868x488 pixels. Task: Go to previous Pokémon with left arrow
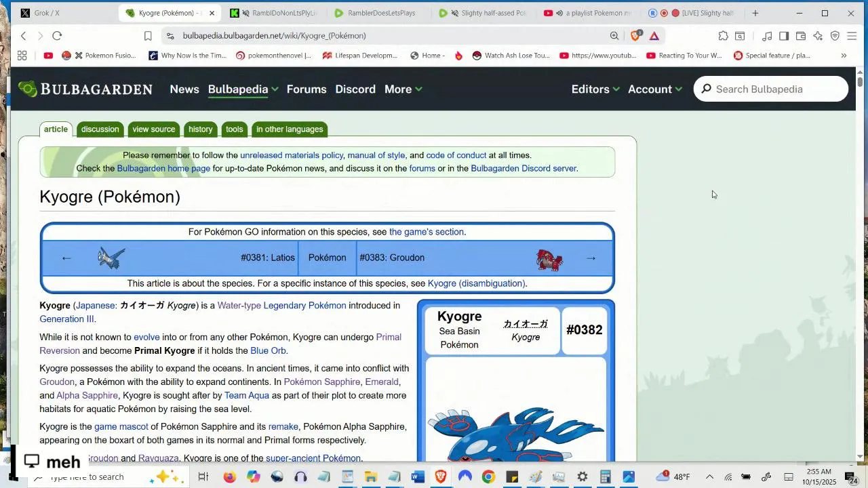coord(66,258)
